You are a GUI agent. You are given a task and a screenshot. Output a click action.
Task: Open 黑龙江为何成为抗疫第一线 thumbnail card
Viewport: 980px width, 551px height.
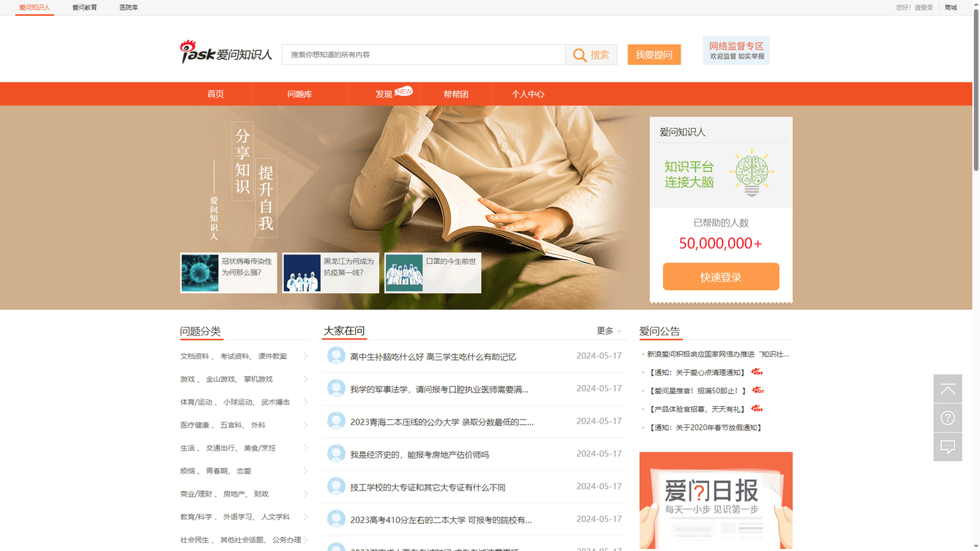pos(331,273)
